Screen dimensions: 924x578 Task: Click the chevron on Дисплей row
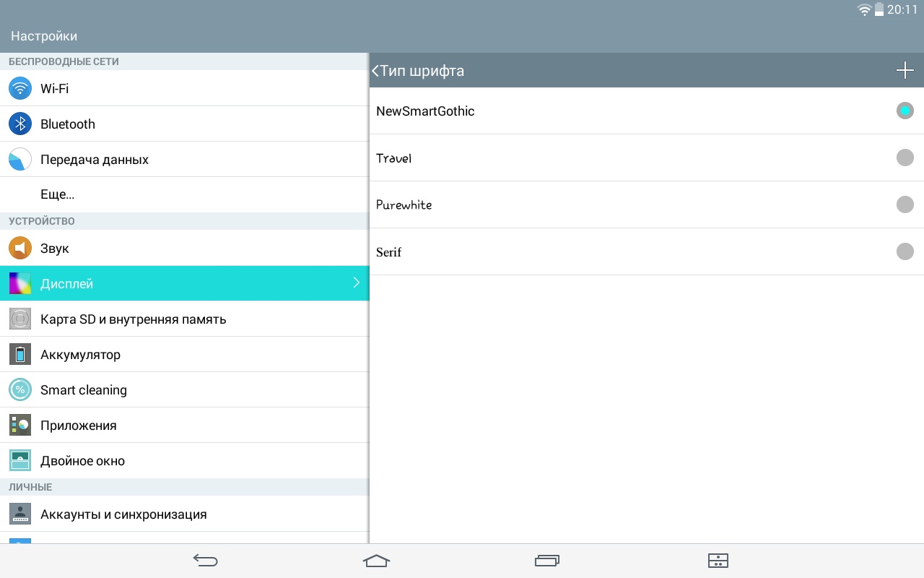(356, 283)
